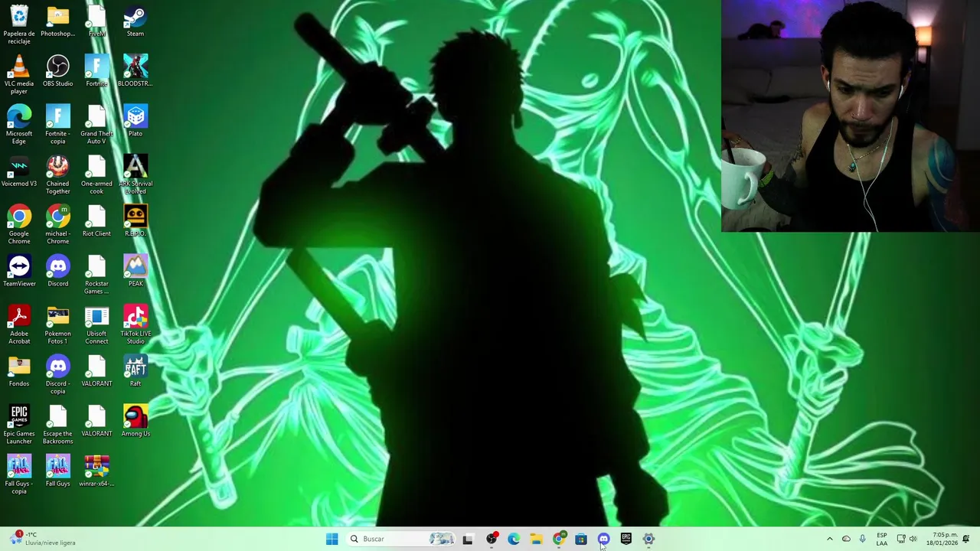Select the Fall Guys desktop icon (not copia)
This screenshot has width=980, height=551.
(57, 471)
